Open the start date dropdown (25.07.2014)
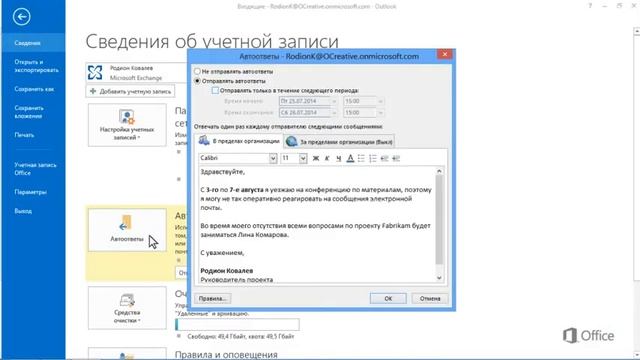 click(x=334, y=101)
